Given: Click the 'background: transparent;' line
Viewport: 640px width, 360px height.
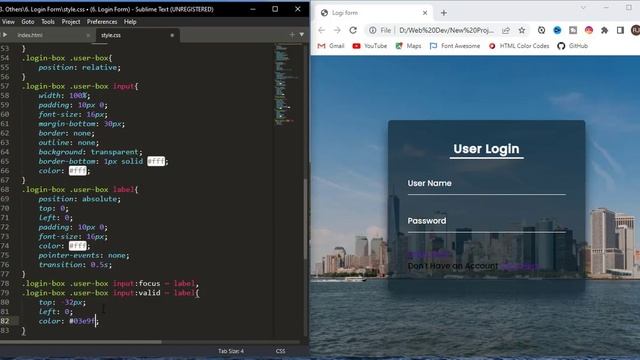Looking at the screenshot, I should pyautogui.click(x=90, y=152).
